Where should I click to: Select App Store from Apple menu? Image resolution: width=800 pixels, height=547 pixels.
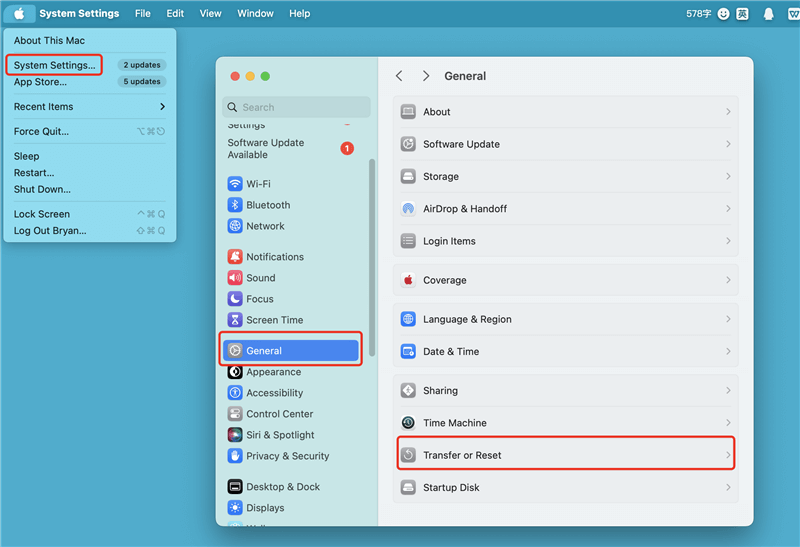click(40, 82)
